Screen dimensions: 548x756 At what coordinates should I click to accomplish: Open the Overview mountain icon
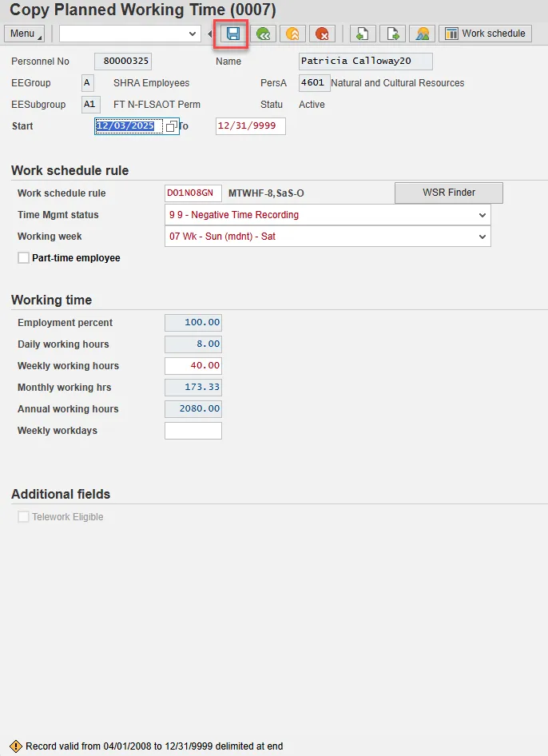(x=423, y=34)
